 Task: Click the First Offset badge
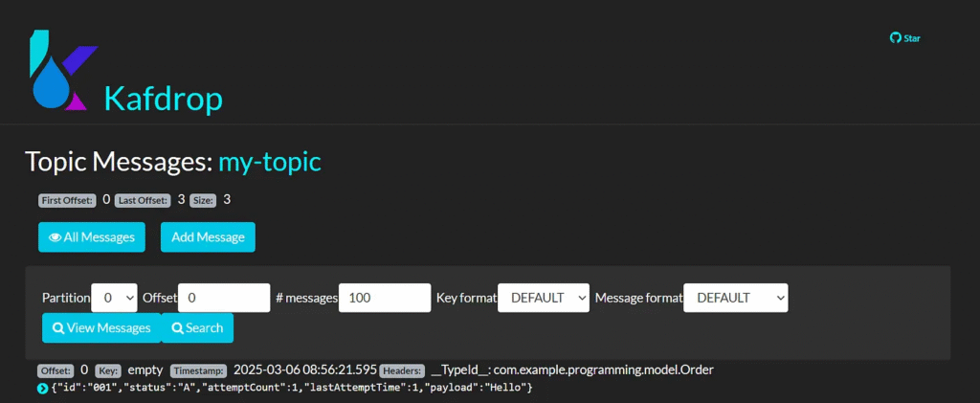pos(67,200)
